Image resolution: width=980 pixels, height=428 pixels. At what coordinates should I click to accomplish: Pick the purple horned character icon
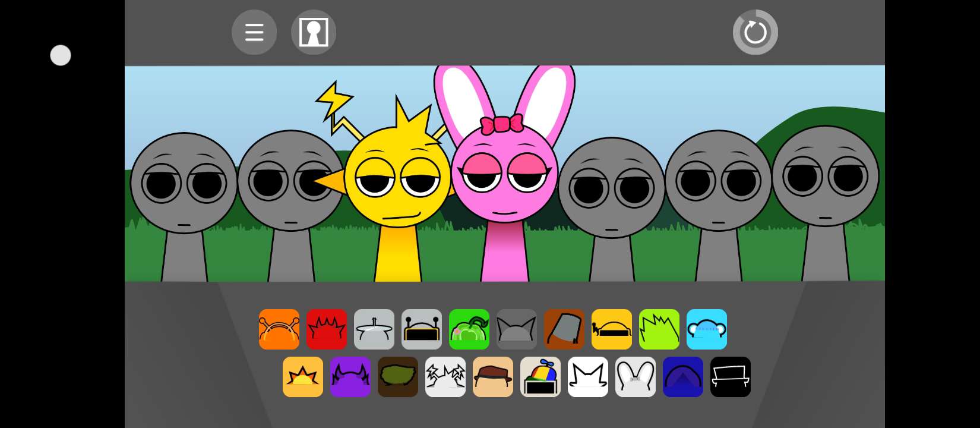(x=350, y=377)
